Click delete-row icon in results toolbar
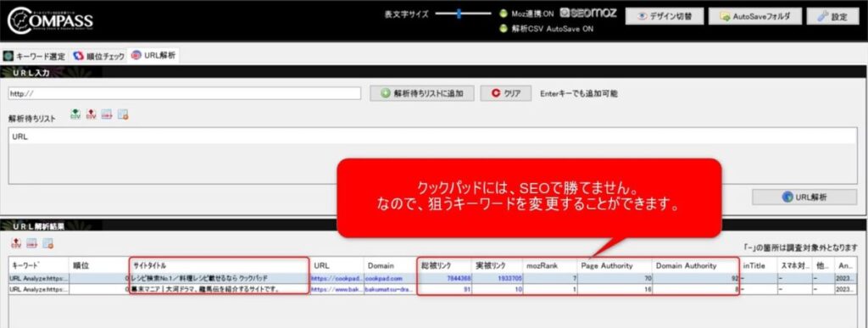868x328 pixels. pos(31,242)
